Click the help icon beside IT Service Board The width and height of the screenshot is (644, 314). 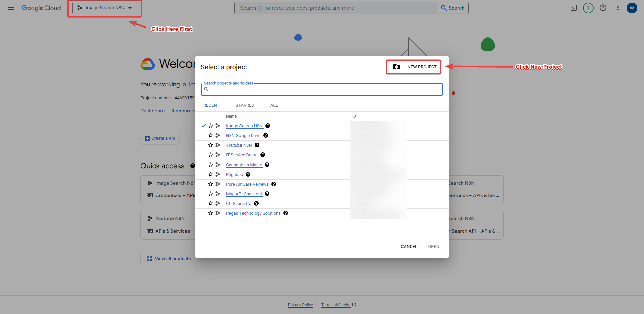[x=263, y=155]
